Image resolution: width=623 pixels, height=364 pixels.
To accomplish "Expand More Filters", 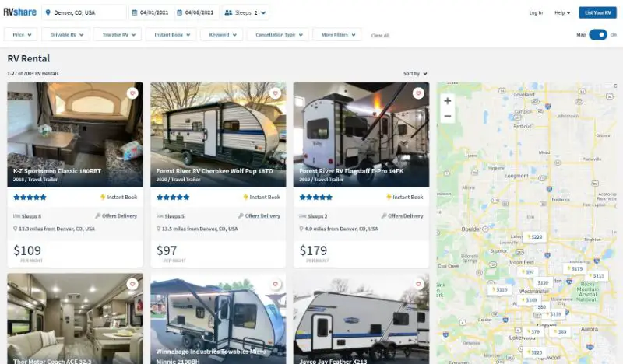I will [337, 34].
